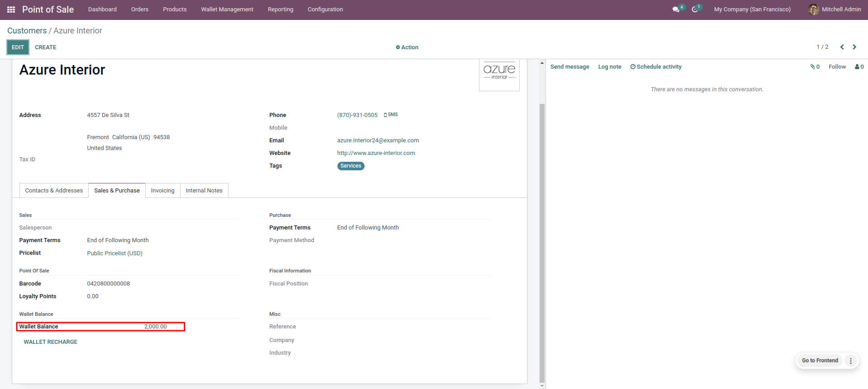Go to previous customer record arrow

tap(842, 47)
